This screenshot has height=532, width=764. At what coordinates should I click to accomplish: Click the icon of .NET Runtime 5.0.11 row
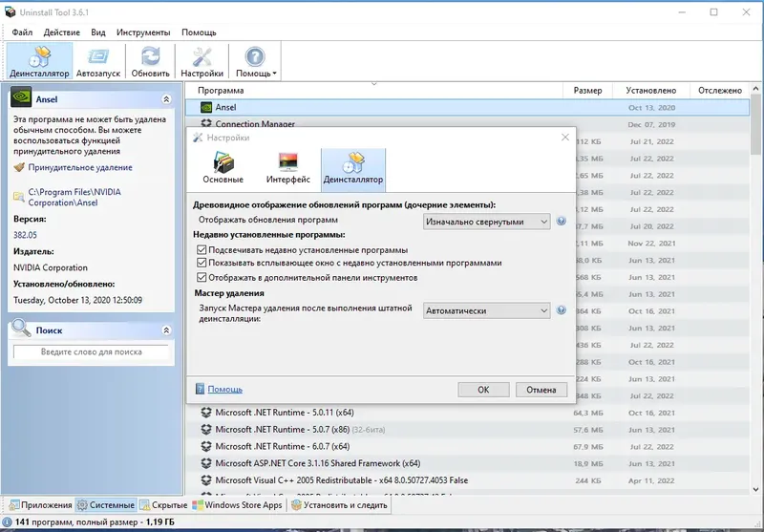pos(206,413)
